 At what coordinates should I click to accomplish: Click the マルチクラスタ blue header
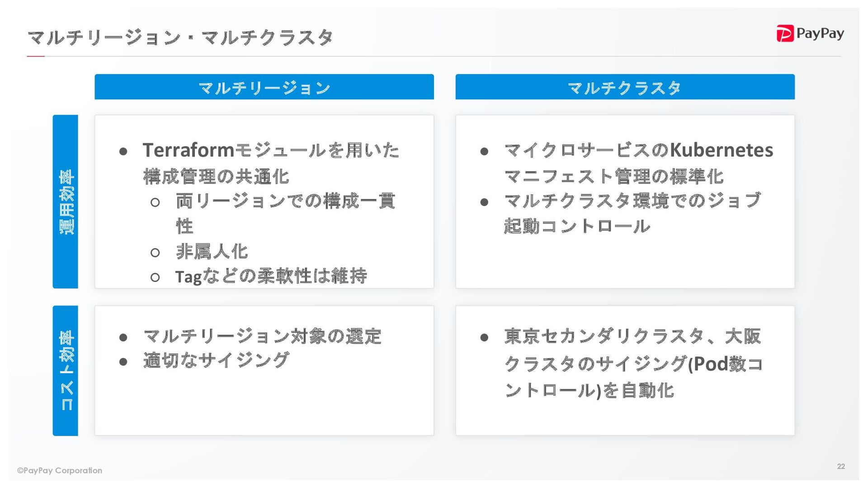click(625, 87)
